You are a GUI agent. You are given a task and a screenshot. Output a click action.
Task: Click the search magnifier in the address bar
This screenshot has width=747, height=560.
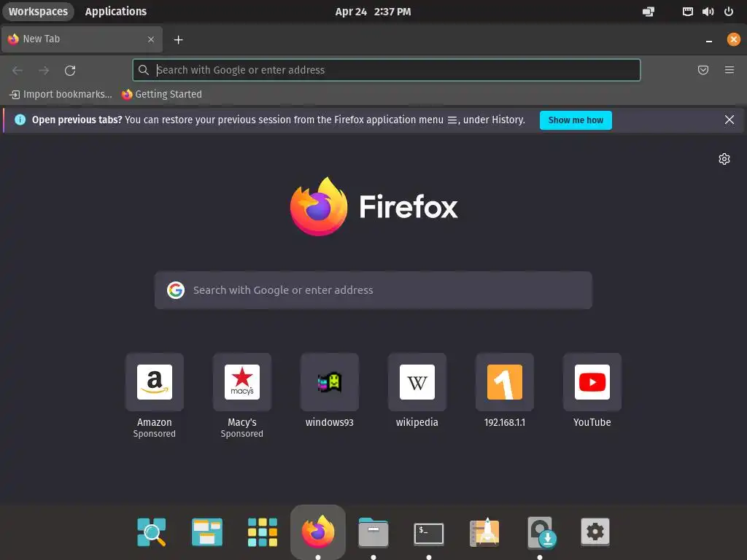[144, 70]
